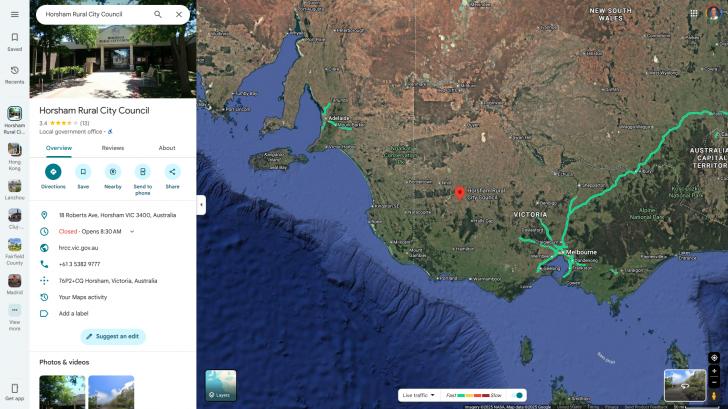Click the Horsham Rural City Council search box
Screen dimensions: 728x409
[x=95, y=14]
